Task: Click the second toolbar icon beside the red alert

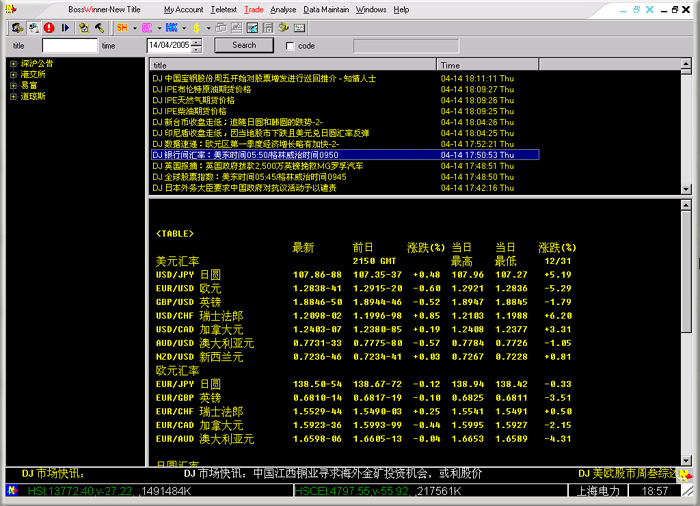Action: click(34, 28)
